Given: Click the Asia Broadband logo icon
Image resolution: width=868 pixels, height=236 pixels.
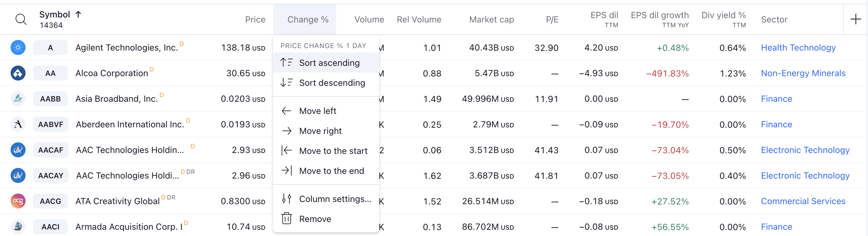Looking at the screenshot, I should pyautogui.click(x=18, y=99).
